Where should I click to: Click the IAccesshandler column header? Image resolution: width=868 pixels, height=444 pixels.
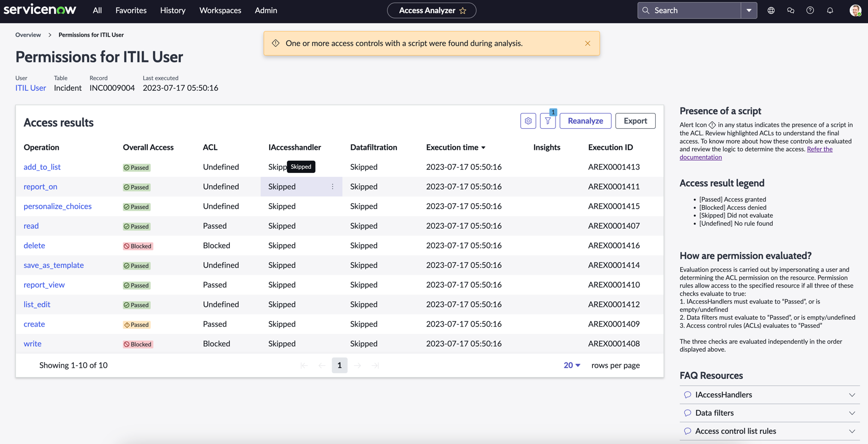tap(295, 147)
